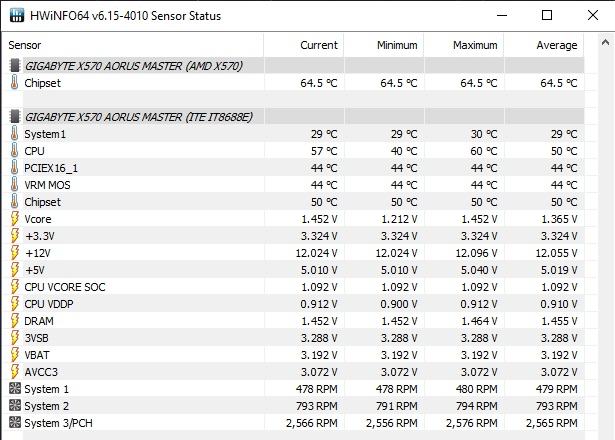
Task: Click lightning bolt icon beside +12V
Action: click(x=15, y=253)
